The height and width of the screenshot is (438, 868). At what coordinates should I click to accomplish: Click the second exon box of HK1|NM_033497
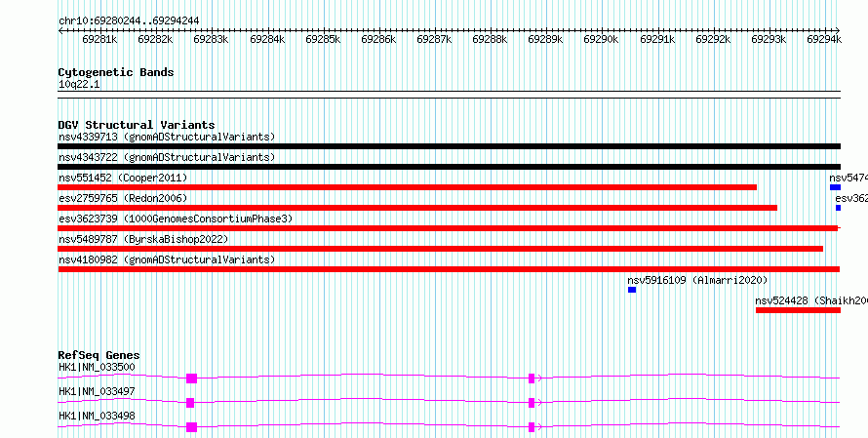point(532,403)
